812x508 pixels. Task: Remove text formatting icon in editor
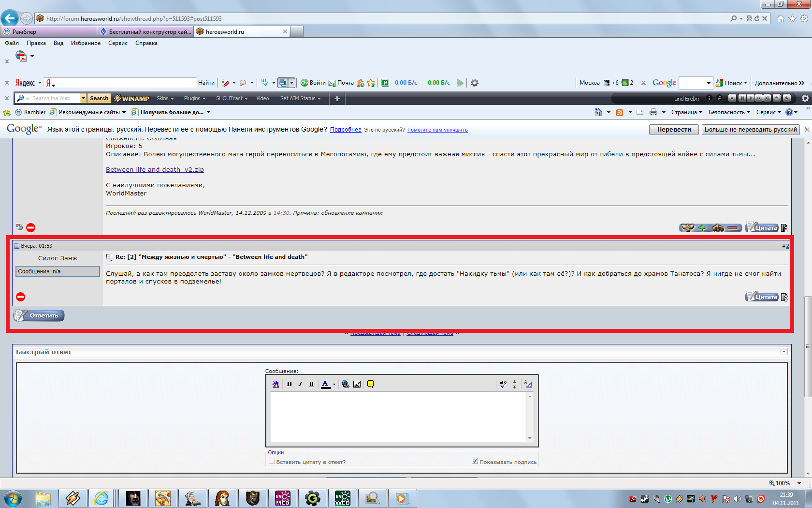click(x=275, y=384)
